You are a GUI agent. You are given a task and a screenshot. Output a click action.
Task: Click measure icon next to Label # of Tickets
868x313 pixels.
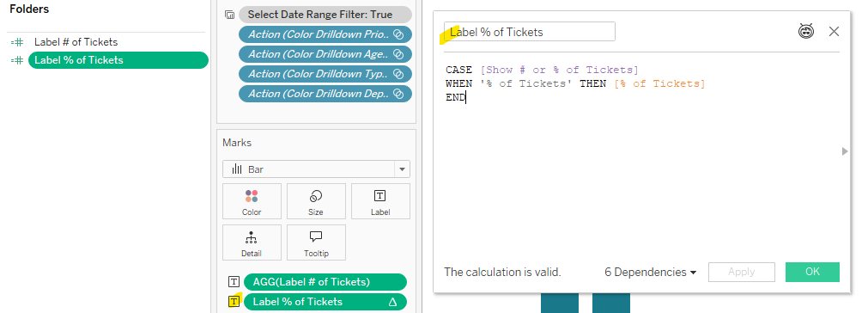pos(18,42)
